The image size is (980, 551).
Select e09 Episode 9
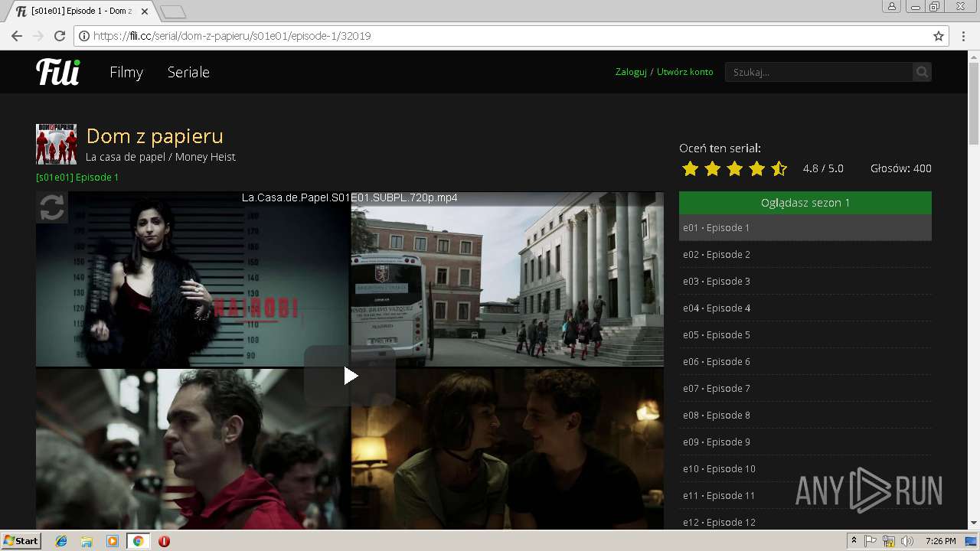(805, 442)
